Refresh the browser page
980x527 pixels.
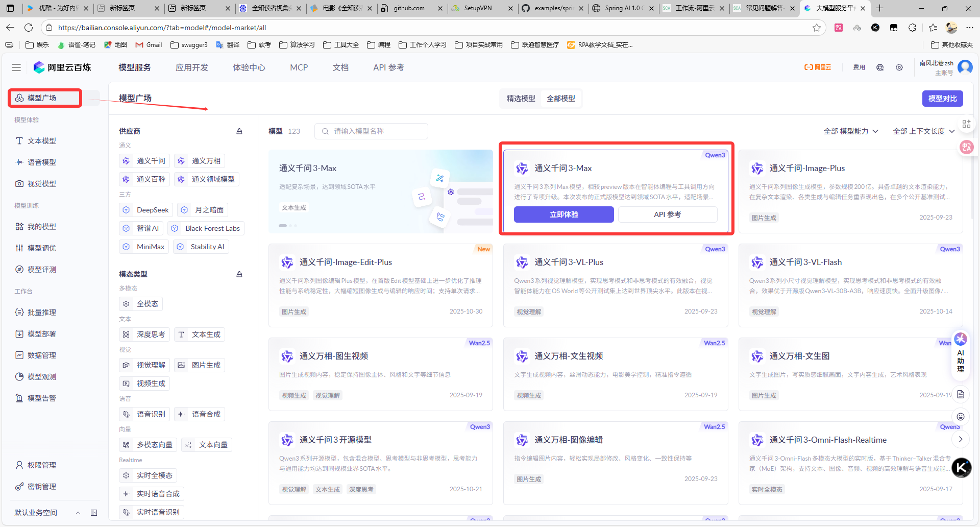point(29,28)
